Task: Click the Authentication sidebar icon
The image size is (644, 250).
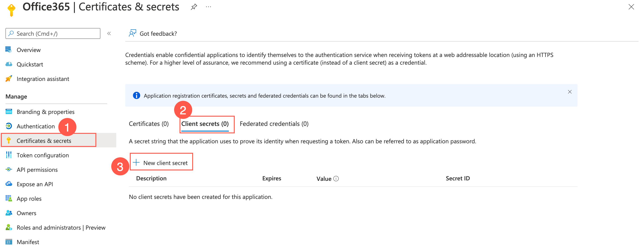Action: point(9,126)
